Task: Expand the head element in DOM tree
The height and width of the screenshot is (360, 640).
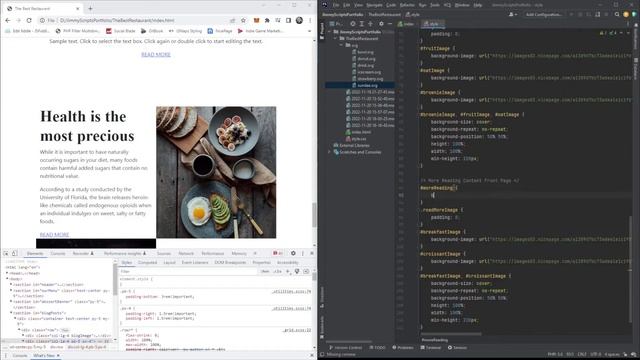Action: pos(7,273)
